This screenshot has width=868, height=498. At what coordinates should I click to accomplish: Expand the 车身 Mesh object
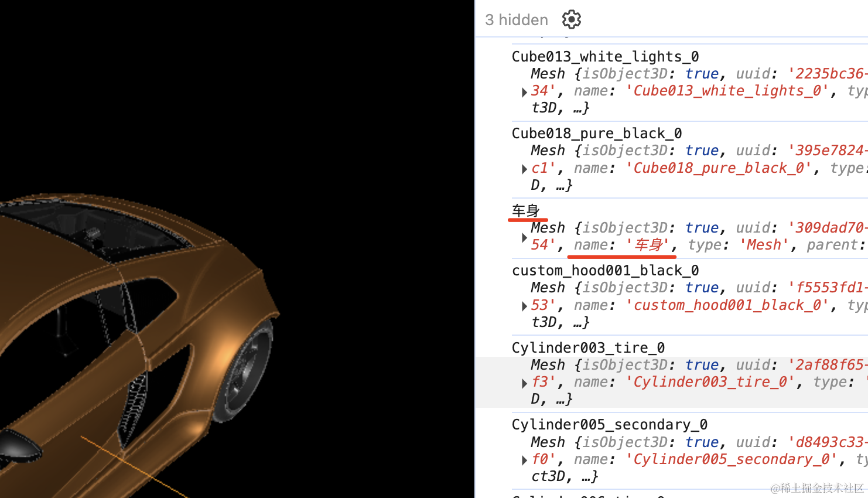coord(524,237)
